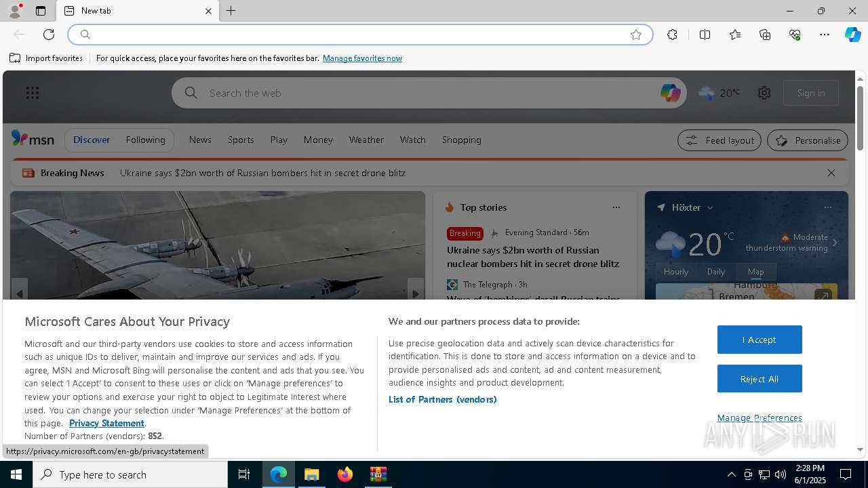This screenshot has height=488, width=868.
Task: Open a new tab with plus button
Action: 231,11
